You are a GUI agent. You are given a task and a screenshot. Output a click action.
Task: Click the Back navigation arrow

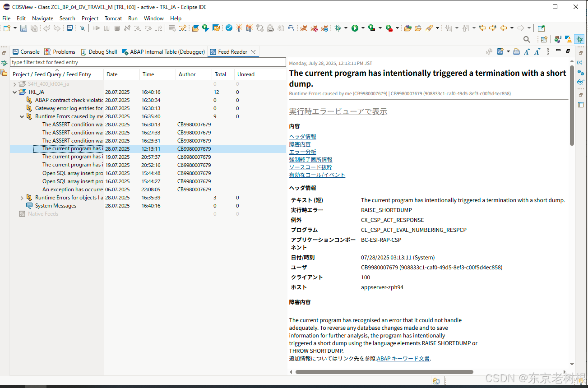(x=504, y=28)
